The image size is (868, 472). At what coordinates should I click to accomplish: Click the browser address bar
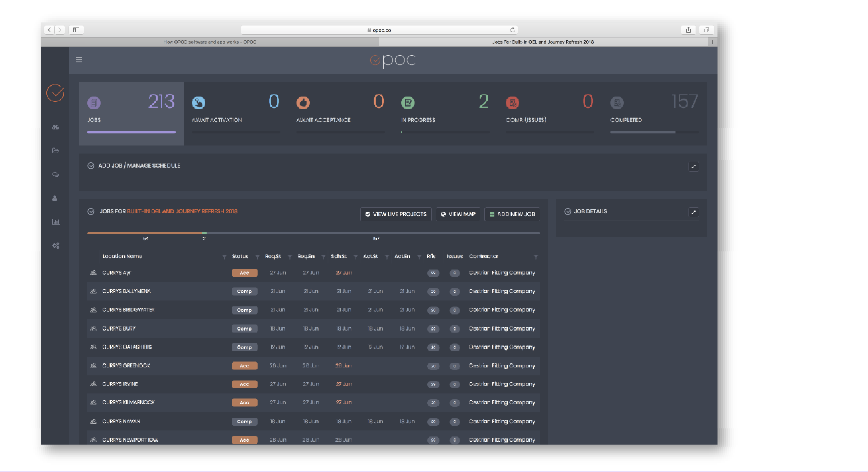(379, 30)
